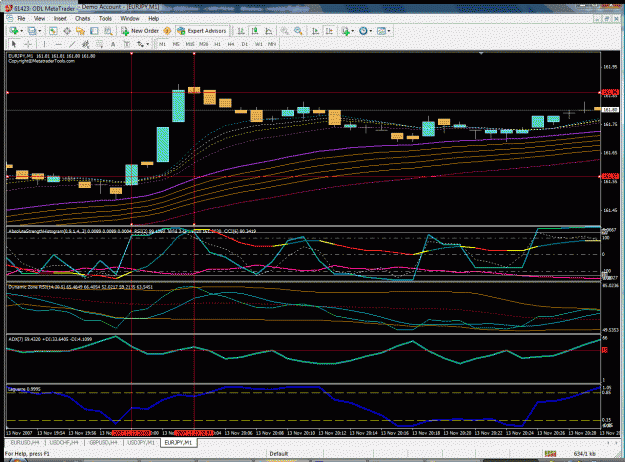Expand the Periods dropdown arrow
This screenshot has height=462, width=625.
click(371, 31)
